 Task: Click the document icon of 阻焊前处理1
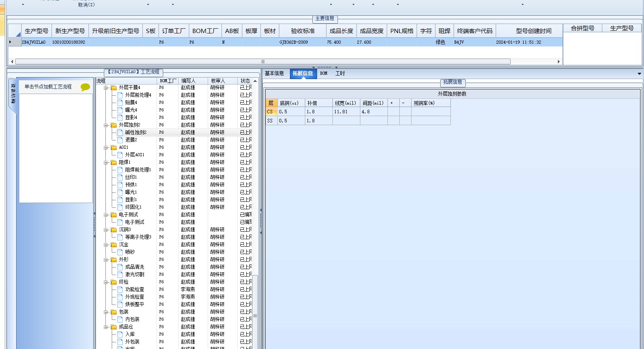(120, 170)
